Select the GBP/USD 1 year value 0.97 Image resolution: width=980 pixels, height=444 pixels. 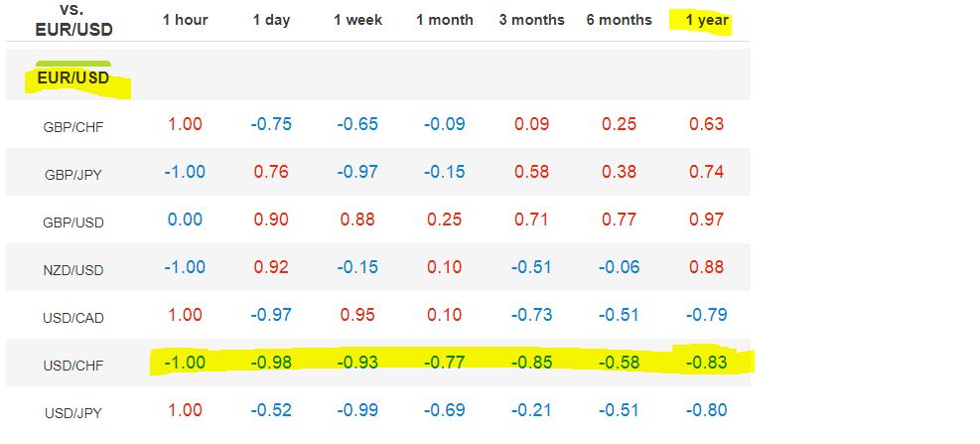point(706,220)
